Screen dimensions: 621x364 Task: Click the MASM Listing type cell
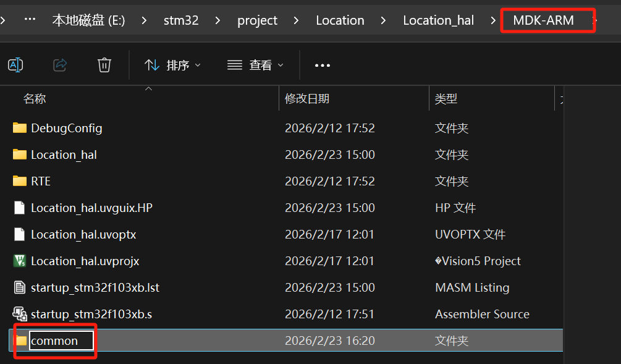click(x=472, y=287)
